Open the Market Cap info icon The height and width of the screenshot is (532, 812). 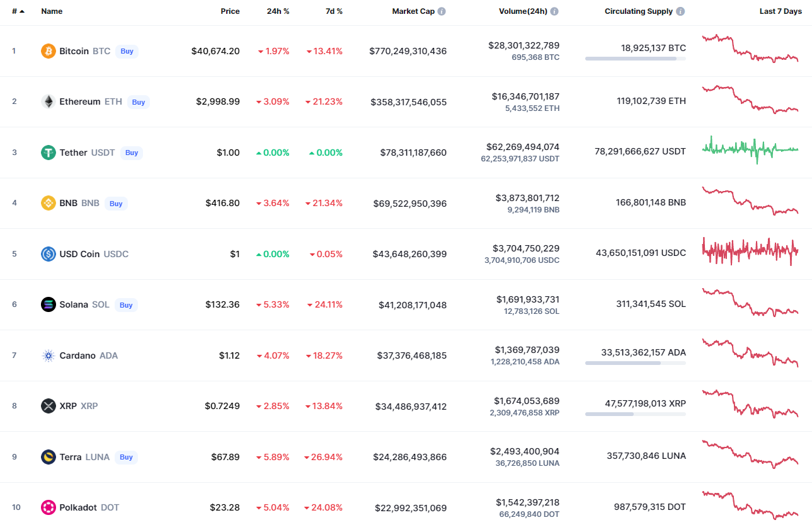pyautogui.click(x=442, y=11)
